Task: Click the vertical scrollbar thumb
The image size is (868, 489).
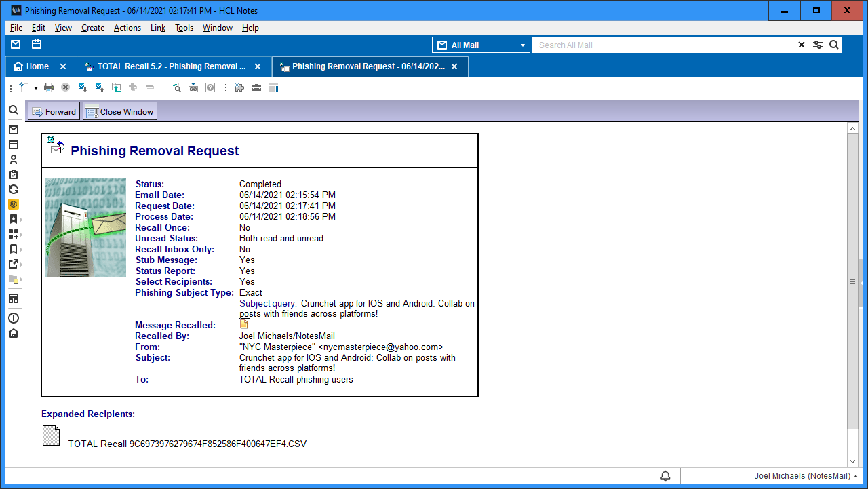Action: click(x=852, y=281)
